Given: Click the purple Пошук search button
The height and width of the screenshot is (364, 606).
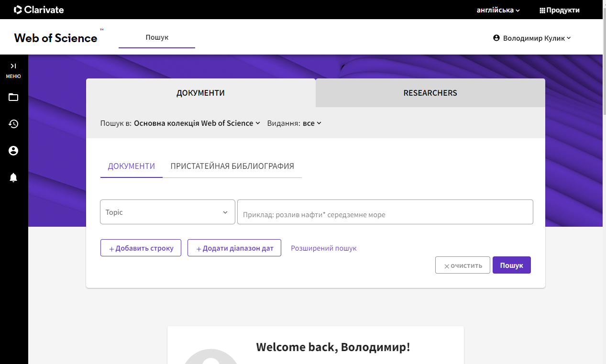Looking at the screenshot, I should pyautogui.click(x=512, y=265).
